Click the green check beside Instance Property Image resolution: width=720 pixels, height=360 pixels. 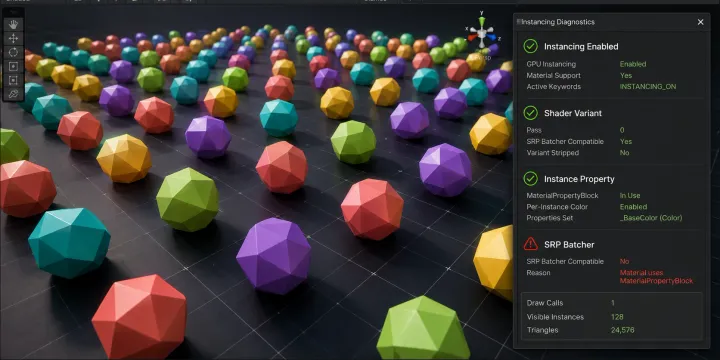tap(530, 179)
